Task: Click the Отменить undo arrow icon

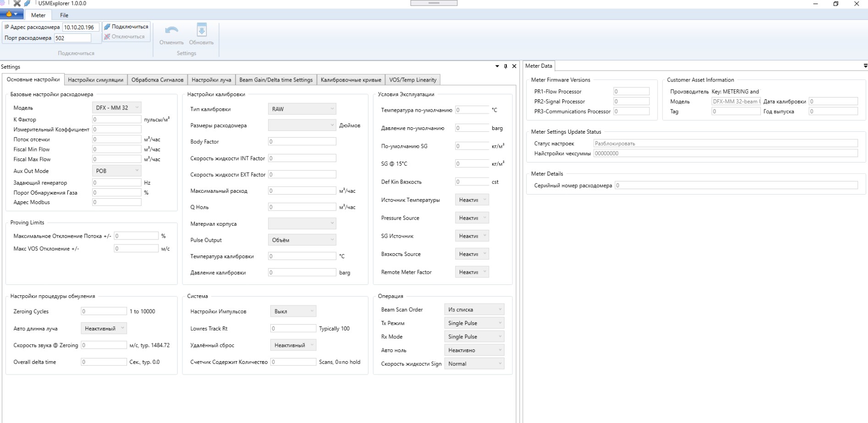Action: click(x=171, y=31)
